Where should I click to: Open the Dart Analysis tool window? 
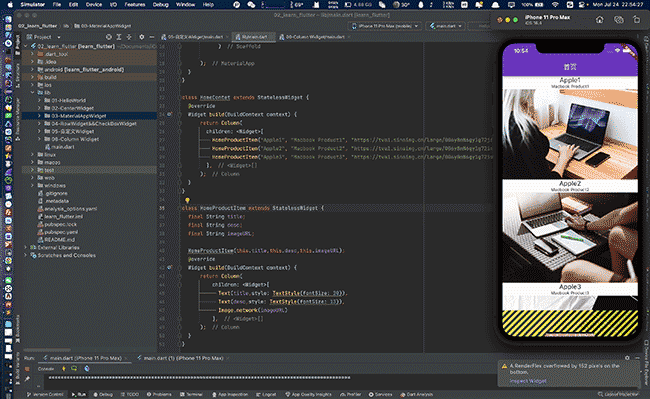coord(416,394)
